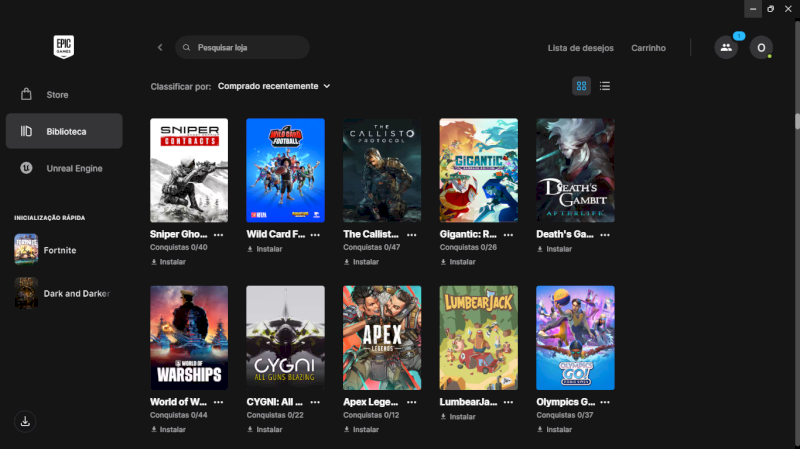The width and height of the screenshot is (800, 449).
Task: Switch to grid view layout
Action: [581, 86]
